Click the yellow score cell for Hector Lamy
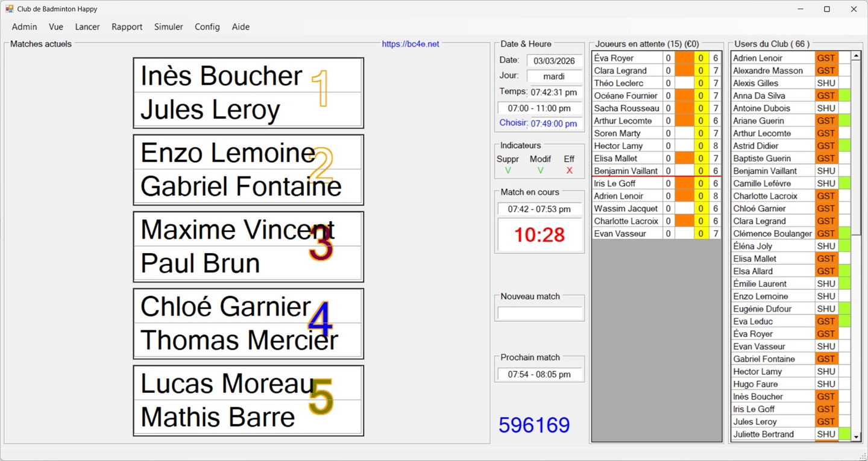 [x=702, y=145]
